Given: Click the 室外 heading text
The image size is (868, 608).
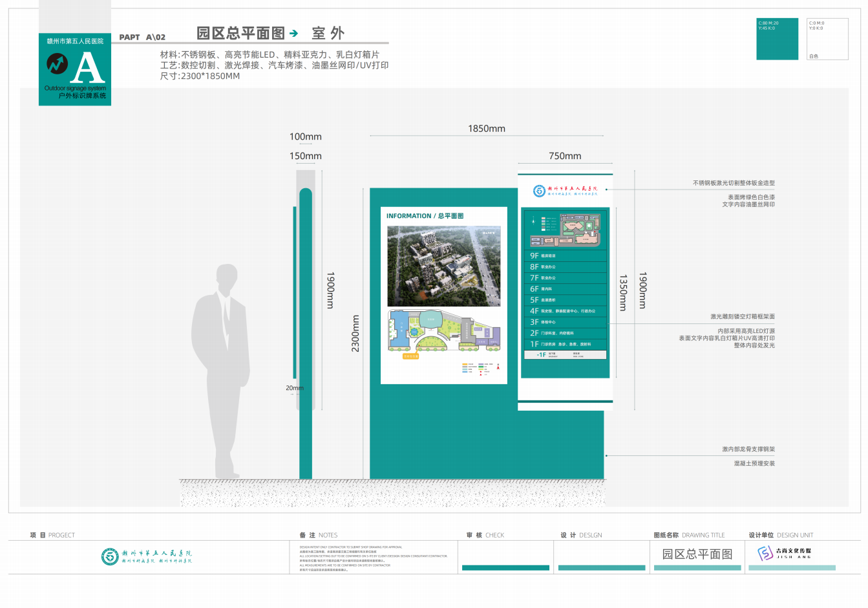Looking at the screenshot, I should pyautogui.click(x=328, y=33).
